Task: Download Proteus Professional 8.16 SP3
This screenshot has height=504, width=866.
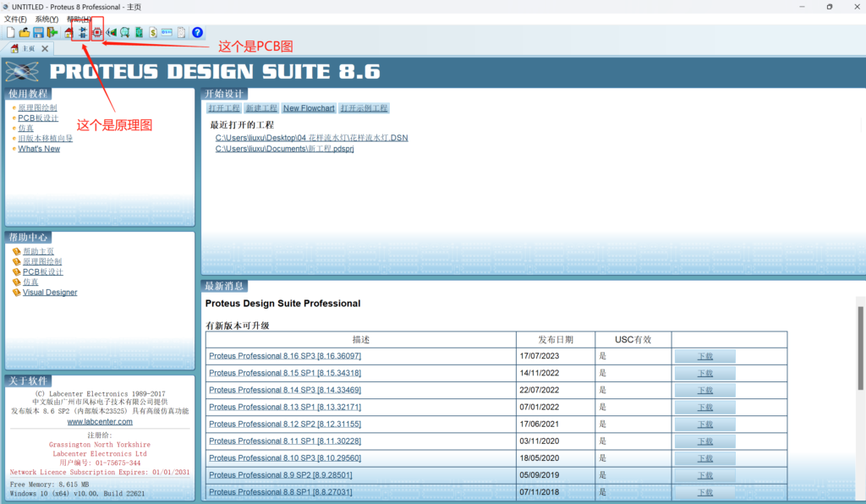Action: (x=704, y=356)
